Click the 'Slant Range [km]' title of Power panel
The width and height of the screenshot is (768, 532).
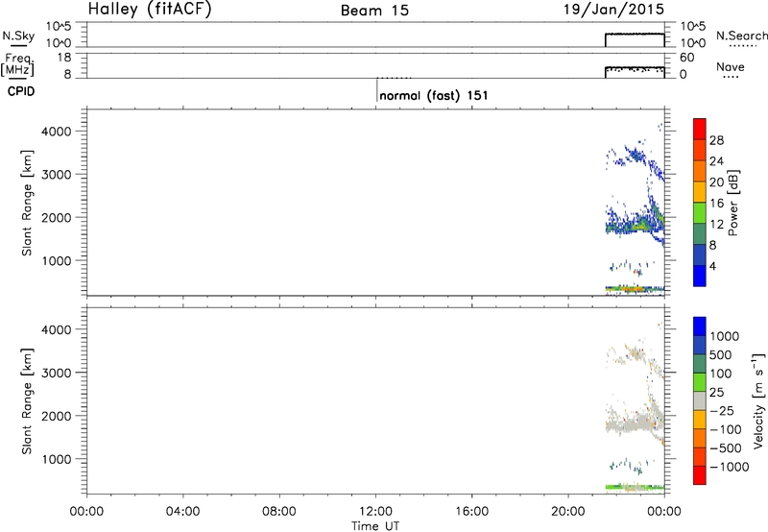coord(27,203)
